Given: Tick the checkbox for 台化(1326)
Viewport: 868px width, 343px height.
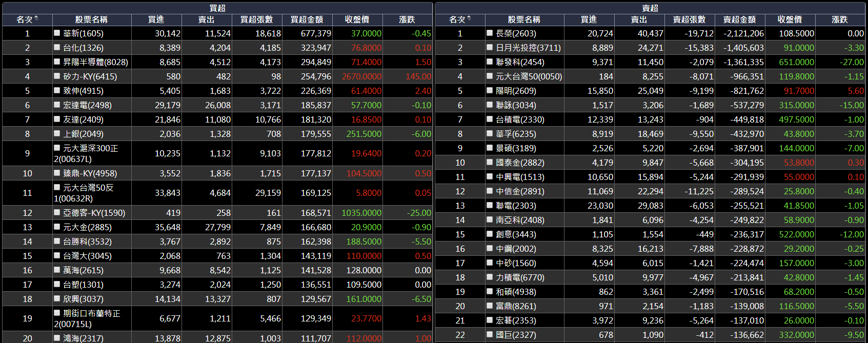Looking at the screenshot, I should click(x=57, y=47).
